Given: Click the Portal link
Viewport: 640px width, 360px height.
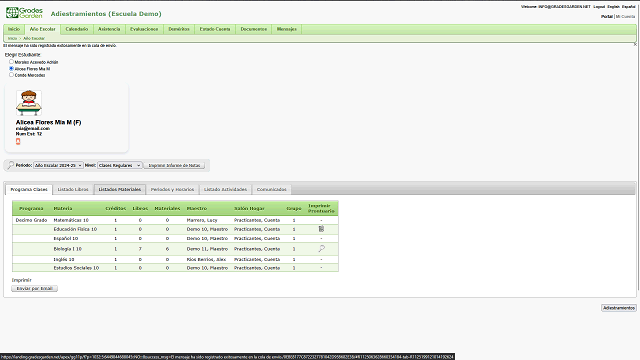Looking at the screenshot, I should [607, 16].
